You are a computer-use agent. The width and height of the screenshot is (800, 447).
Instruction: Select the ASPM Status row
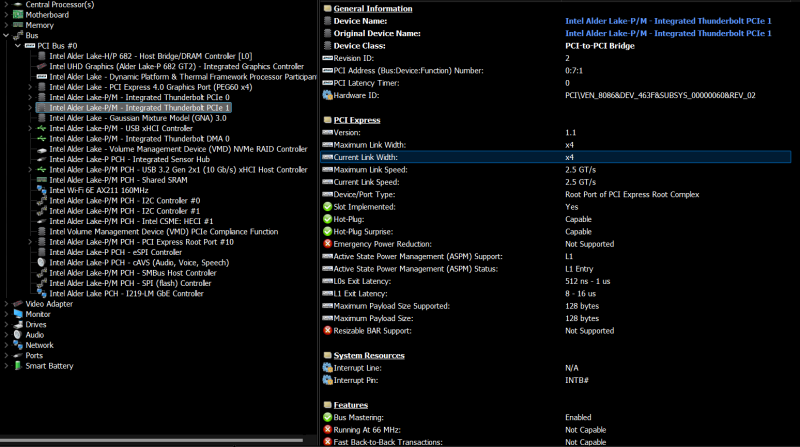556,268
